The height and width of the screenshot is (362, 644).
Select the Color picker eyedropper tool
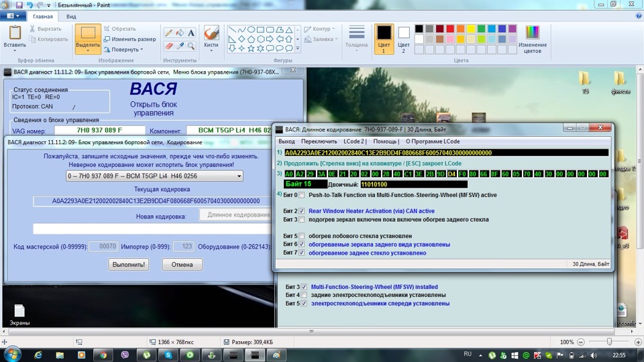(x=180, y=46)
